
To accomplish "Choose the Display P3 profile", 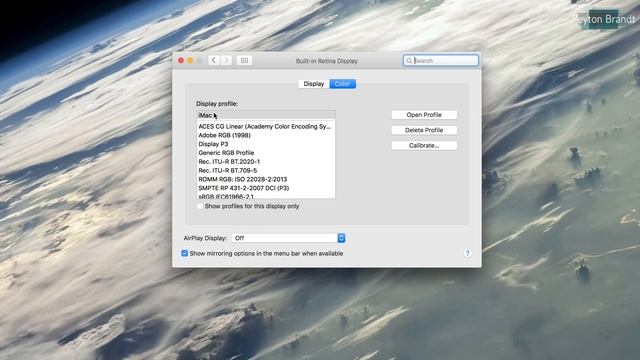I will [x=266, y=144].
